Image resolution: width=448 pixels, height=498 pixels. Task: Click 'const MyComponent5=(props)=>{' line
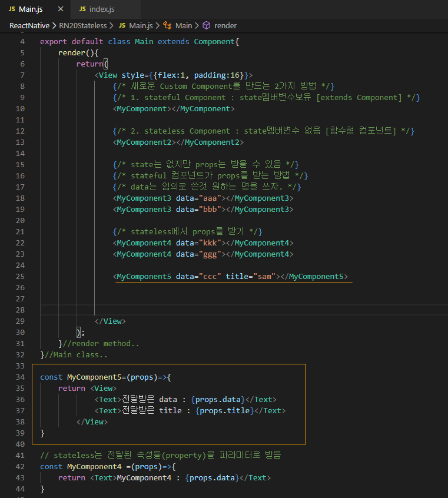[x=105, y=377]
